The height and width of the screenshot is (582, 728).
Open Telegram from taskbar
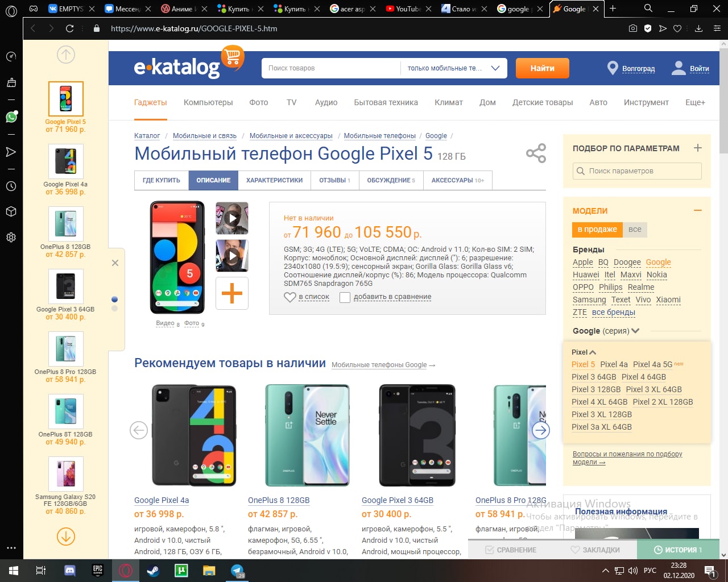tap(237, 570)
